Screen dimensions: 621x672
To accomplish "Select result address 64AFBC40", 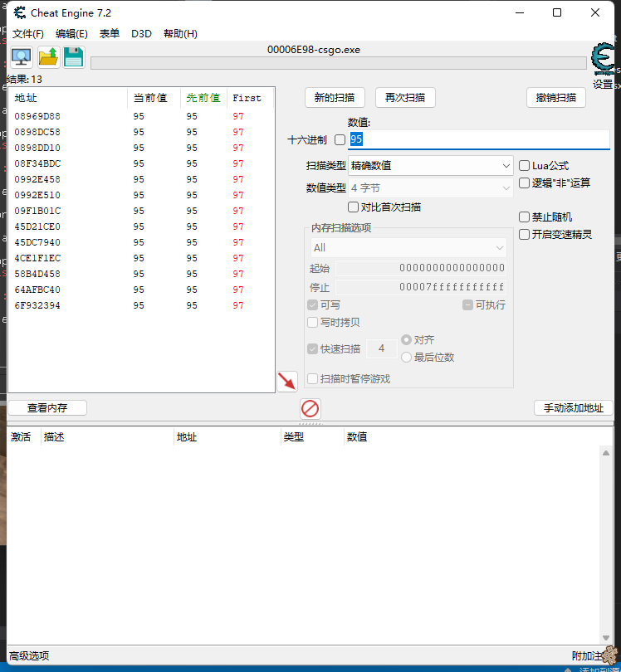I will point(37,290).
